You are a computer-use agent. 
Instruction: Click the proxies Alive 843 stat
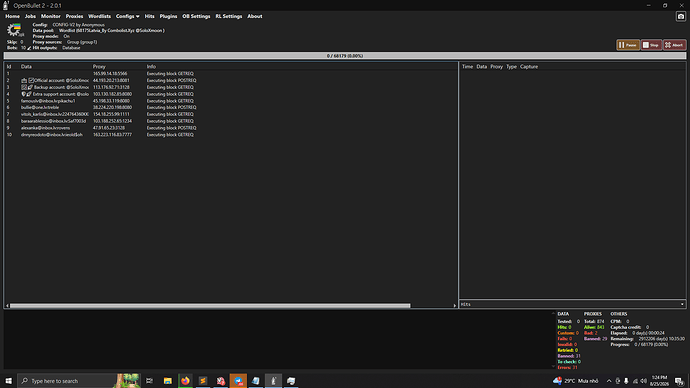pyautogui.click(x=594, y=327)
